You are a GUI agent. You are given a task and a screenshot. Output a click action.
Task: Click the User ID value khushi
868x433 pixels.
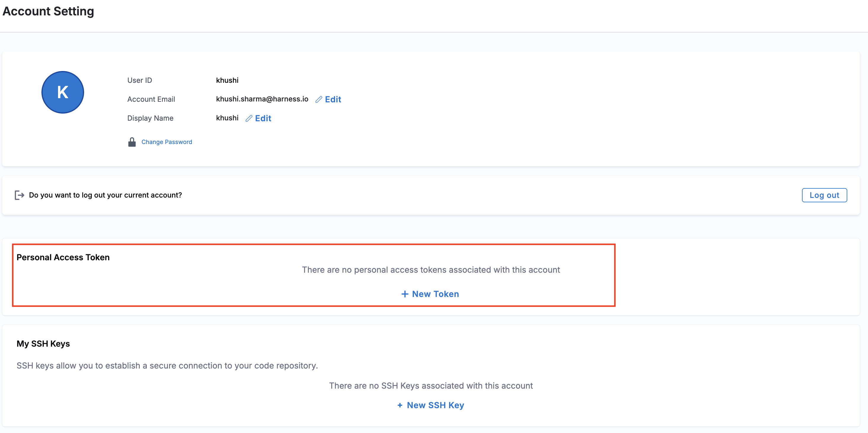pyautogui.click(x=227, y=80)
